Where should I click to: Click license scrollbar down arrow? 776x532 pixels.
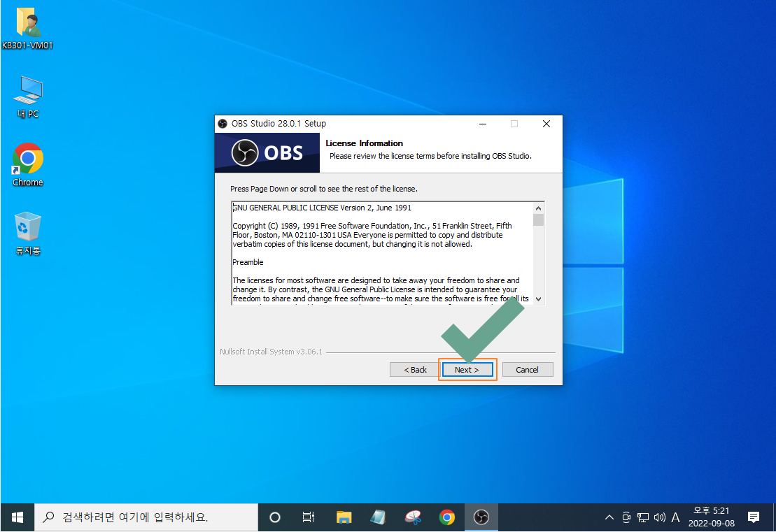[x=539, y=299]
